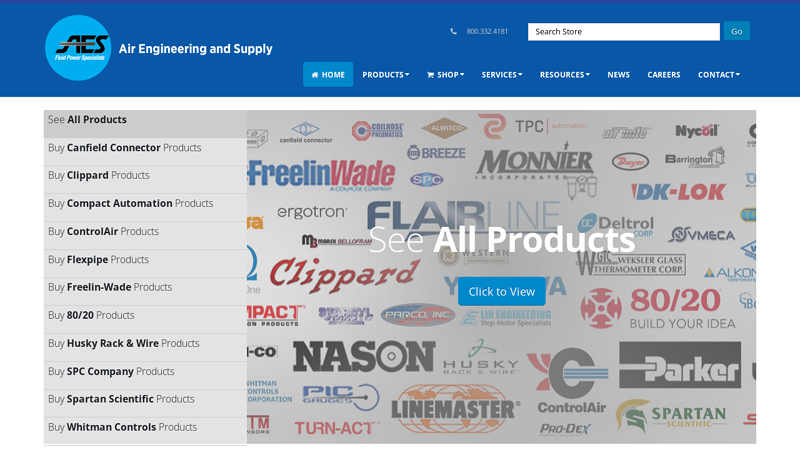Click the Vmeca logo

(702, 235)
